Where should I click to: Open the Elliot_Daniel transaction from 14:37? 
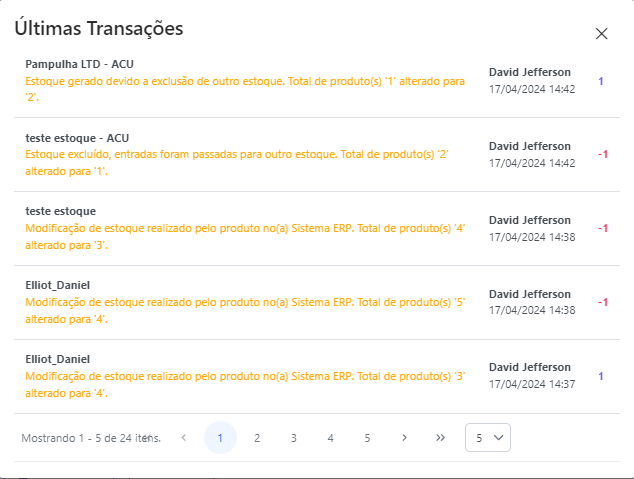click(57, 359)
